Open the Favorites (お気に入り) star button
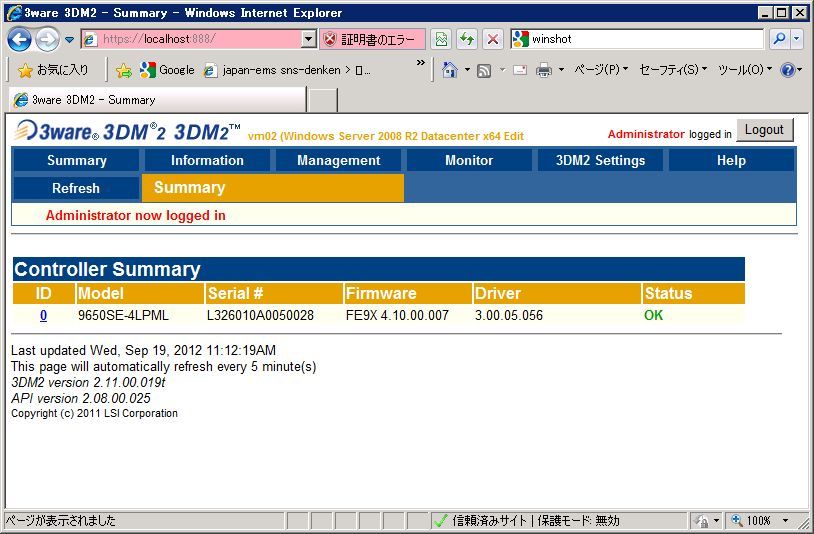 click(x=53, y=70)
